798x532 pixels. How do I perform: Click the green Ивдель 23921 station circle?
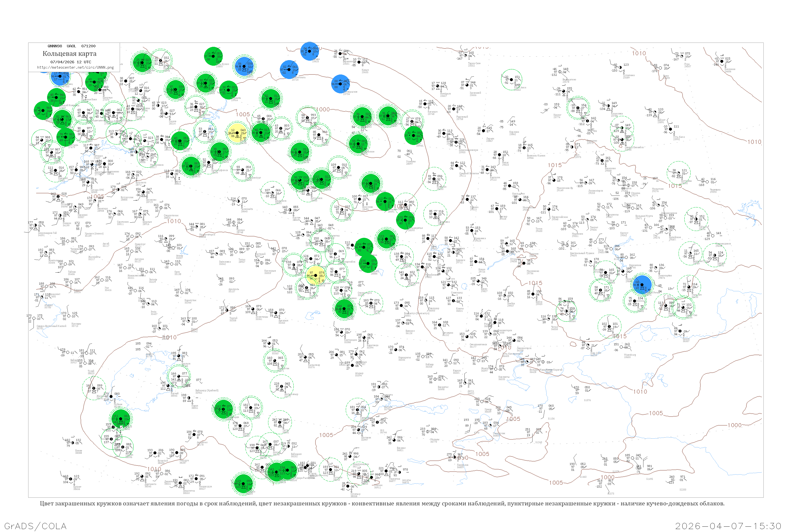(x=271, y=99)
